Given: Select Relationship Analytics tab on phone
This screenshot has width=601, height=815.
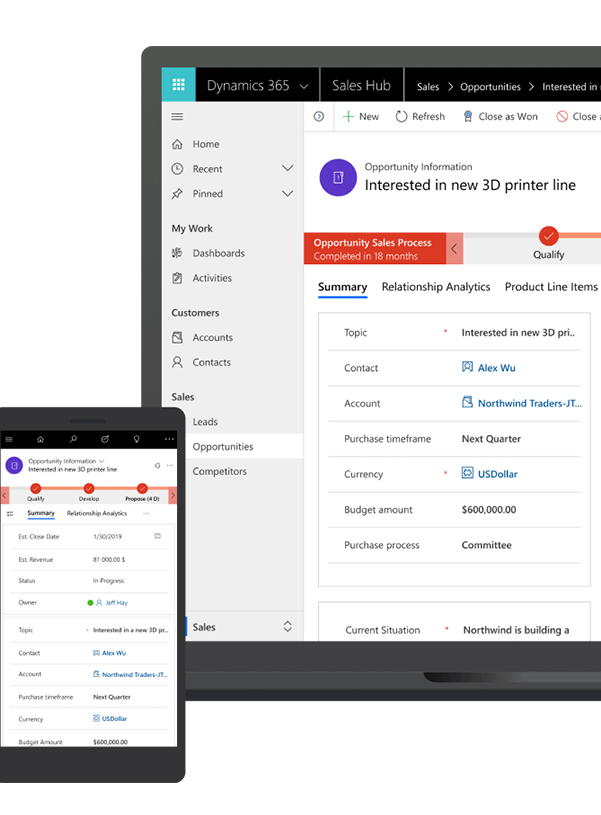Looking at the screenshot, I should pyautogui.click(x=97, y=513).
